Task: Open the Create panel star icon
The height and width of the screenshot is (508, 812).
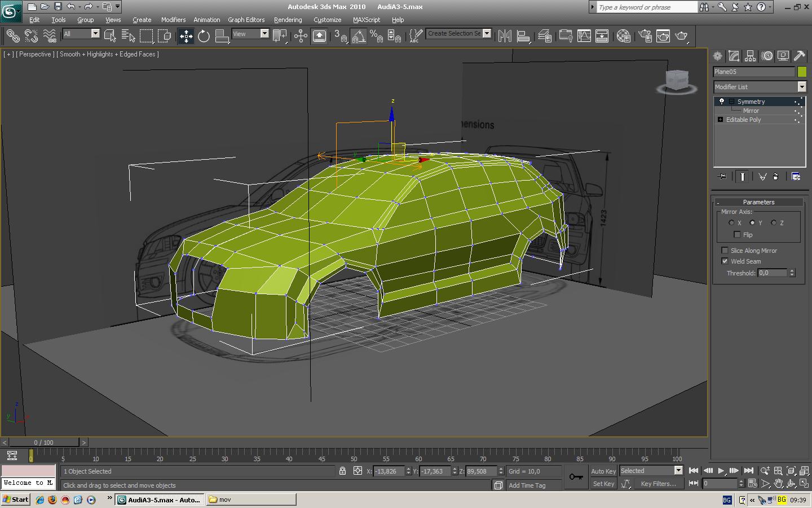Action: 717,56
